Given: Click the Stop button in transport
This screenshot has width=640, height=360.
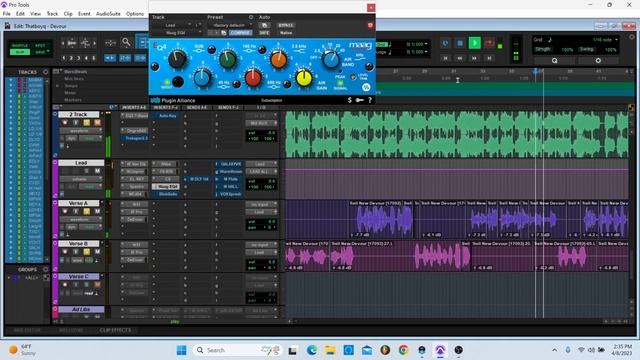Looking at the screenshot, I should pyautogui.click(x=460, y=43).
